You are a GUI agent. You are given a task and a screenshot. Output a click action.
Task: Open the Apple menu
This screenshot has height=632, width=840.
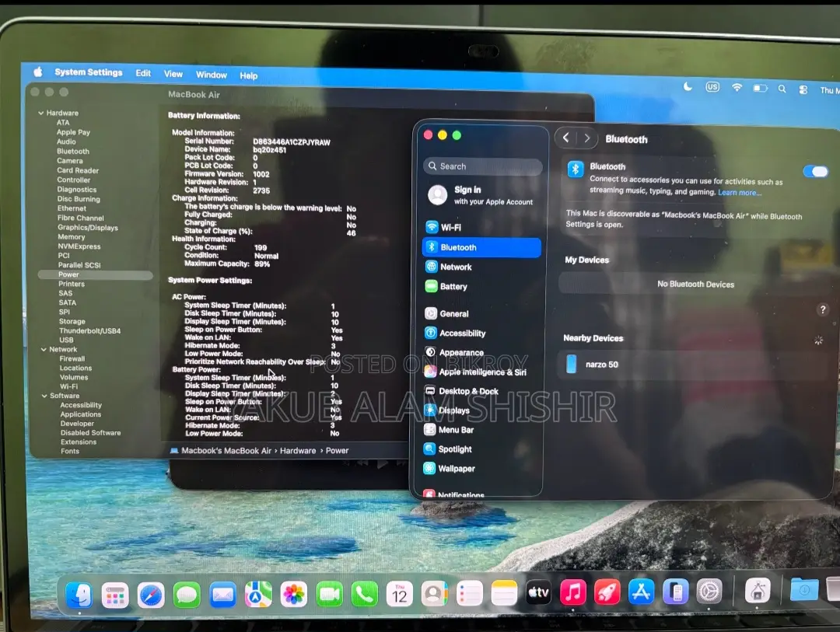[38, 72]
